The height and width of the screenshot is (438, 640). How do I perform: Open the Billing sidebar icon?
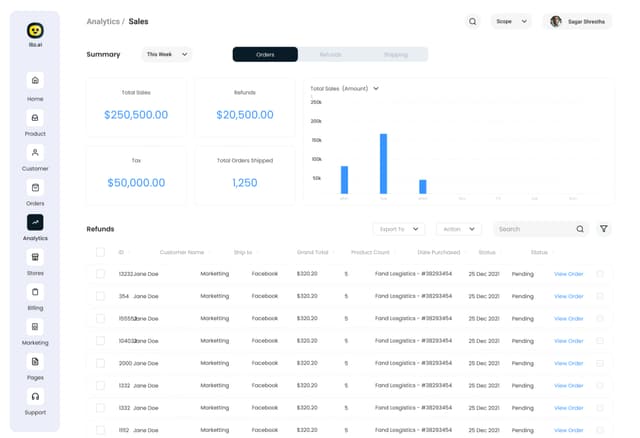coord(35,292)
